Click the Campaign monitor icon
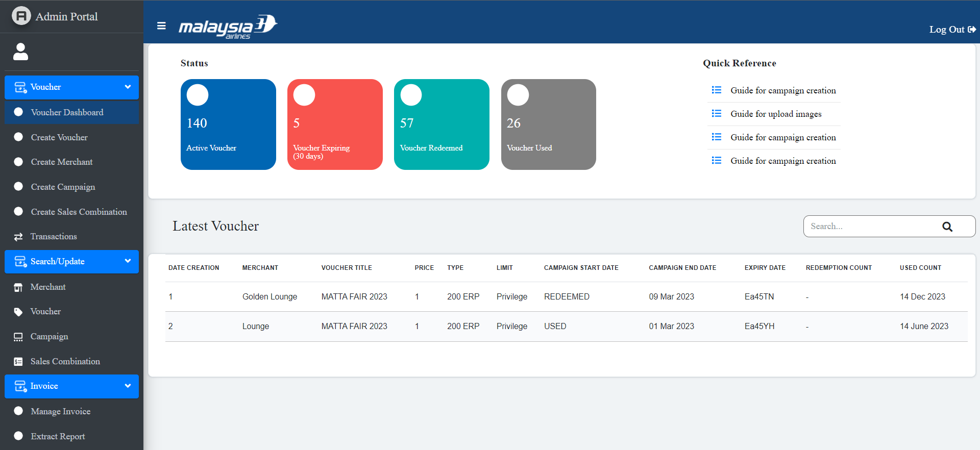This screenshot has height=450, width=980. click(x=18, y=337)
